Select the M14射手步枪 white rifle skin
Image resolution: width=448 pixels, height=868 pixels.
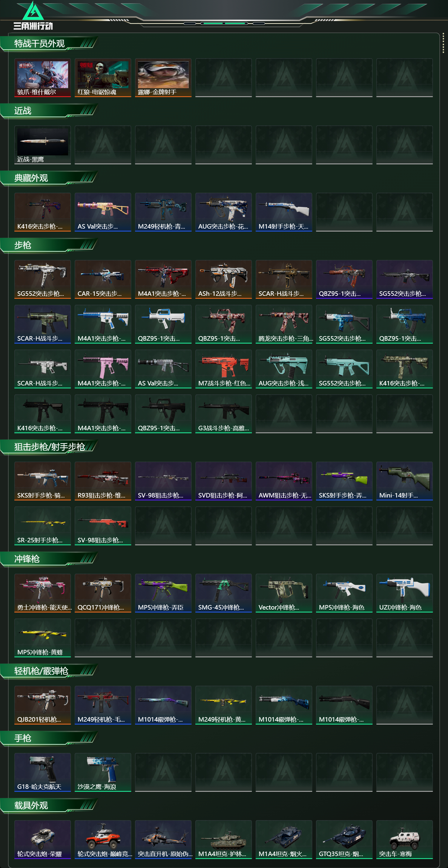(284, 212)
